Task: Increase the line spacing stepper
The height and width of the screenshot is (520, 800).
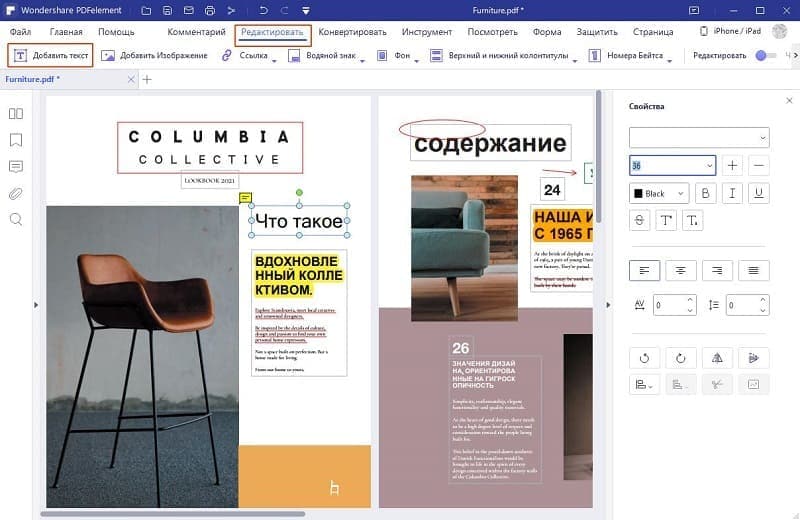Action: pos(762,301)
